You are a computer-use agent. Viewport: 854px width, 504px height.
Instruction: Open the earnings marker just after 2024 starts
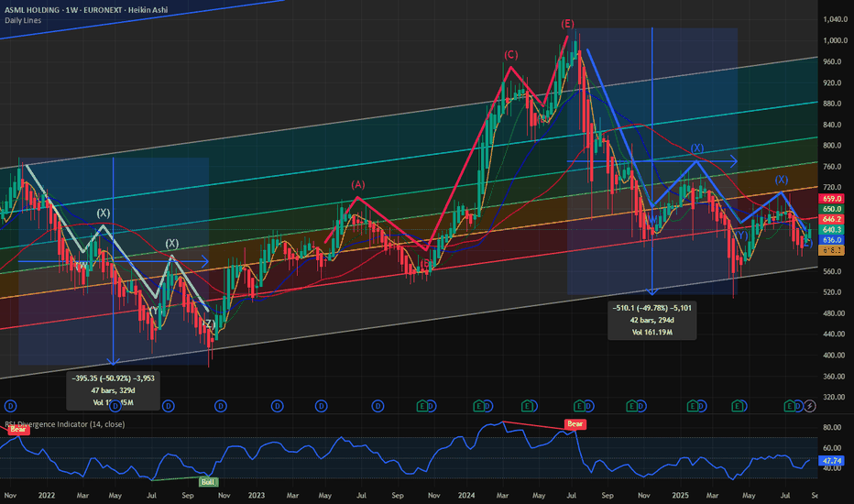coord(478,406)
